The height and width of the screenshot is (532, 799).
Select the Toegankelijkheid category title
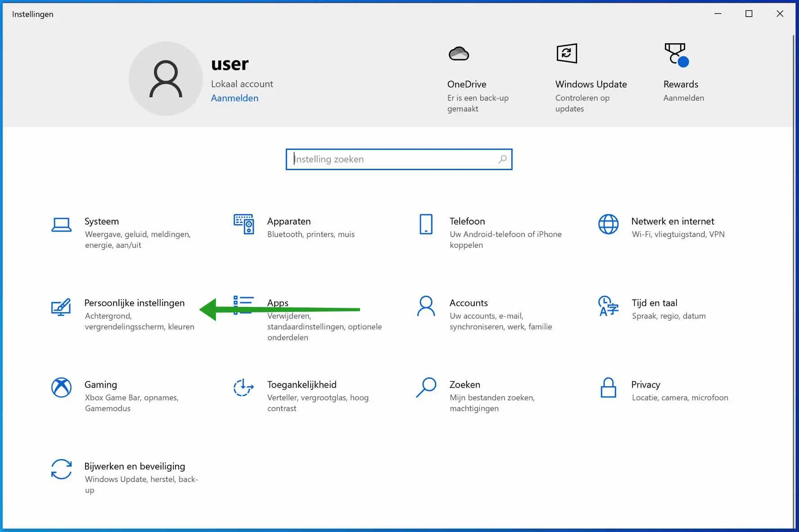302,385
